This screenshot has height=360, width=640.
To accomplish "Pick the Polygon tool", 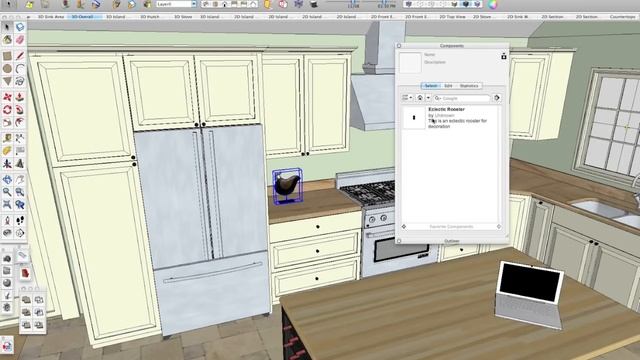I will point(7,81).
